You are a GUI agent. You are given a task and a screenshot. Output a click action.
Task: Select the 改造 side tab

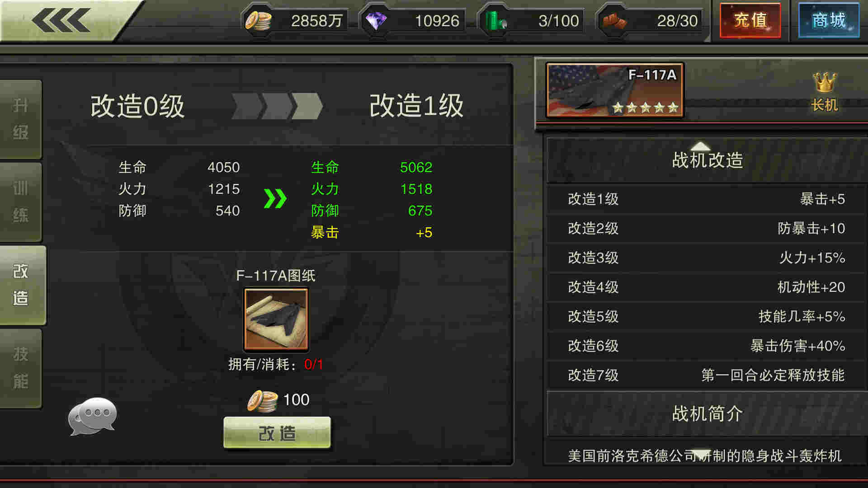click(23, 285)
